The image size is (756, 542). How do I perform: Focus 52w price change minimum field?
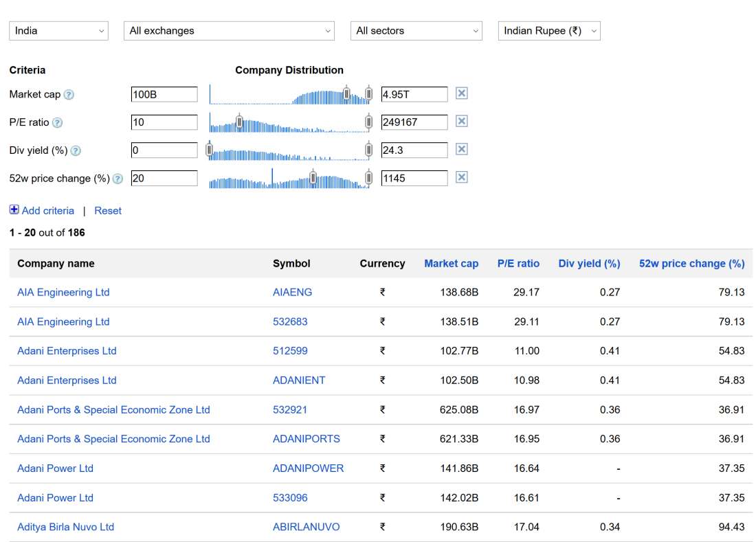tap(164, 178)
